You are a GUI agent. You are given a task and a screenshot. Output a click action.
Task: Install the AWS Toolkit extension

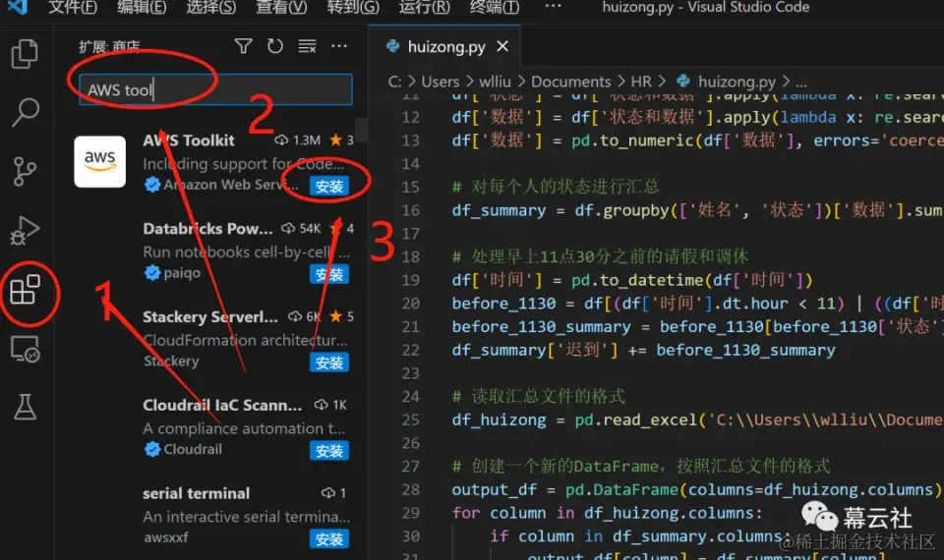point(329,187)
